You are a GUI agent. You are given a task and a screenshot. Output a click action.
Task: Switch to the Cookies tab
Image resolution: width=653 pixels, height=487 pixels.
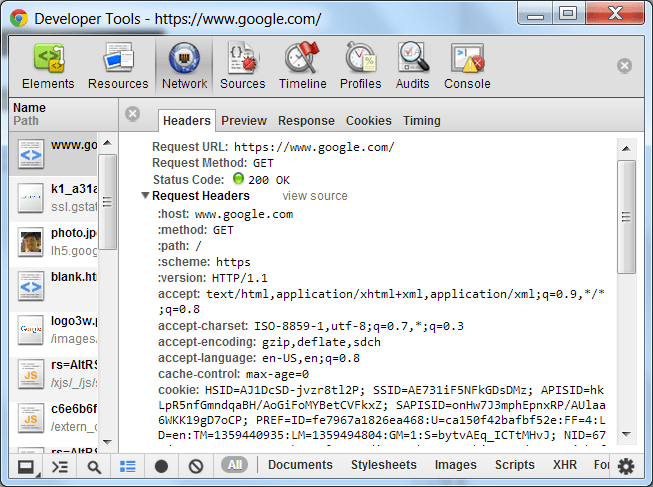369,121
